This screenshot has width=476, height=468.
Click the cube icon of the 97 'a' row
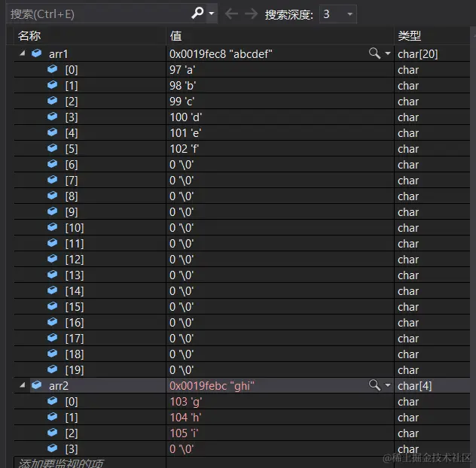52,69
